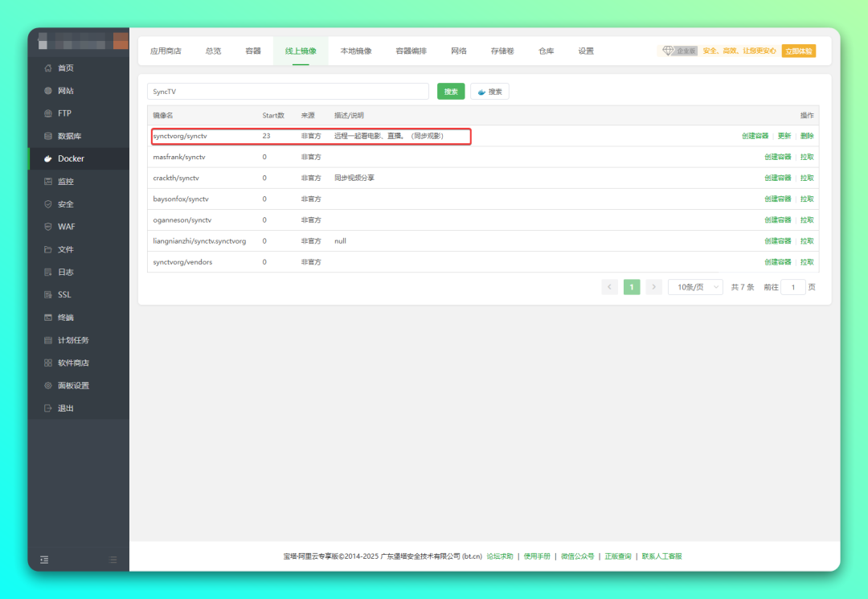Open the 10条/页 page size dropdown

(695, 287)
